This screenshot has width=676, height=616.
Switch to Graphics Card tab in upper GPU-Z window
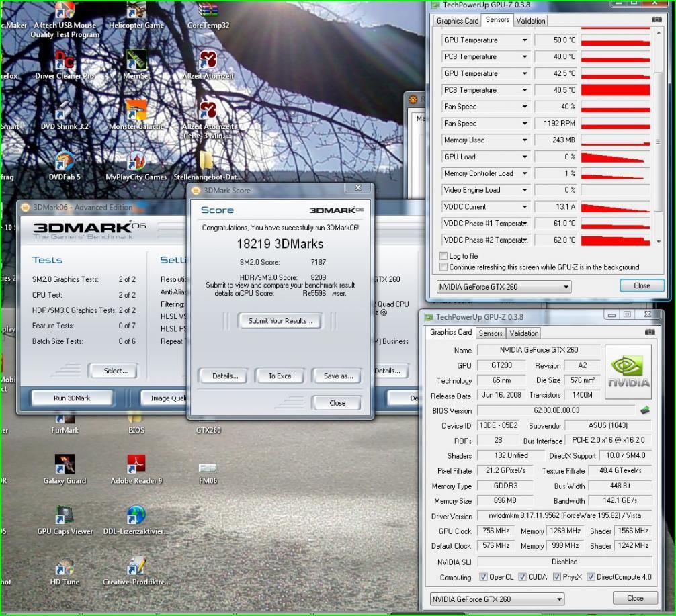click(x=458, y=21)
